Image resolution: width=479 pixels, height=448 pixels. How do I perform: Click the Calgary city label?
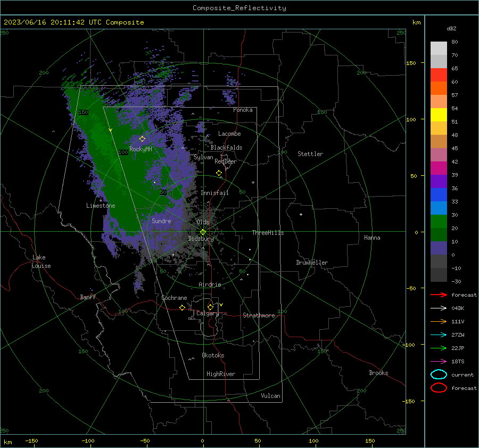click(x=208, y=313)
